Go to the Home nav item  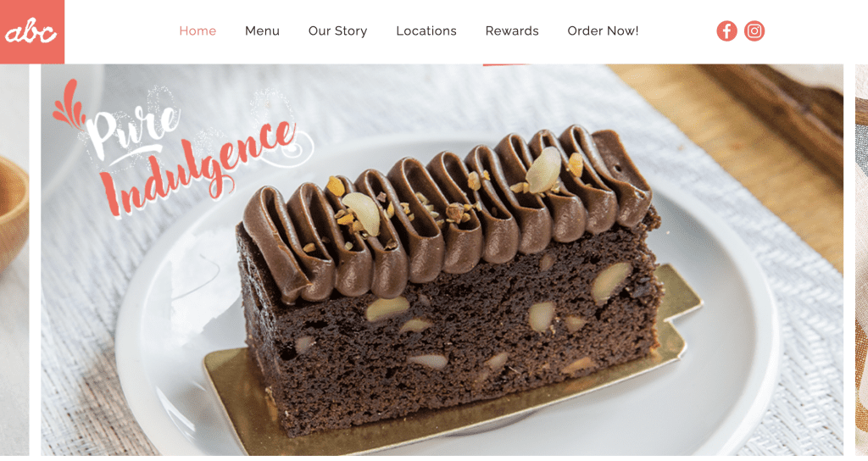point(198,31)
